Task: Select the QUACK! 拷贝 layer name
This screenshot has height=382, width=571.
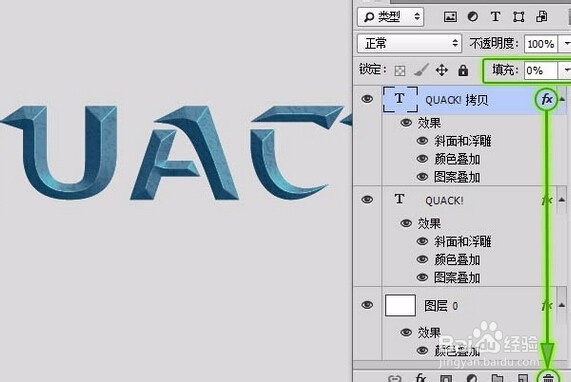Action: click(457, 100)
